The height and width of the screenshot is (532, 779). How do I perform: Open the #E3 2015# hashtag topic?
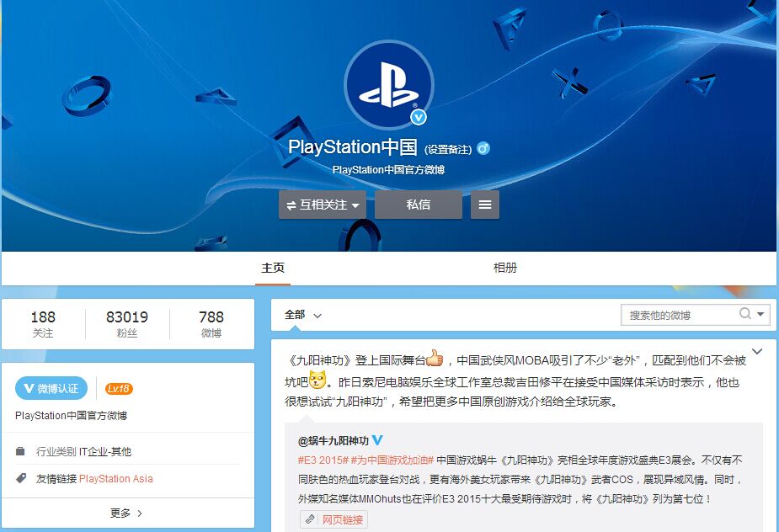click(x=323, y=460)
